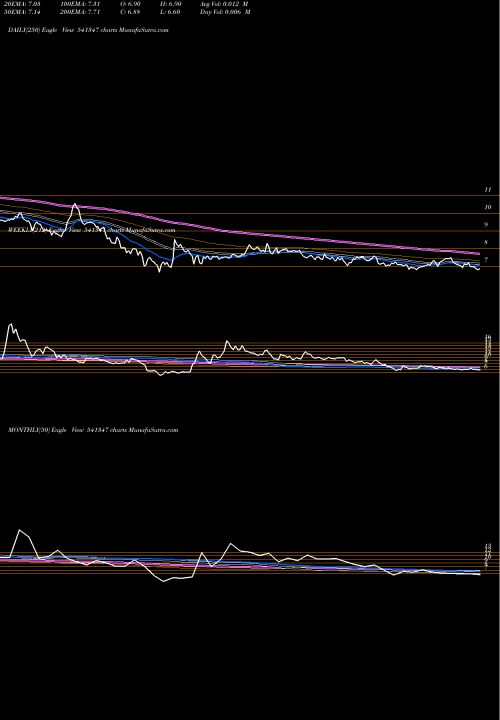Click the 8 price axis label
The height and width of the screenshot is (720, 500).
coord(487,243)
